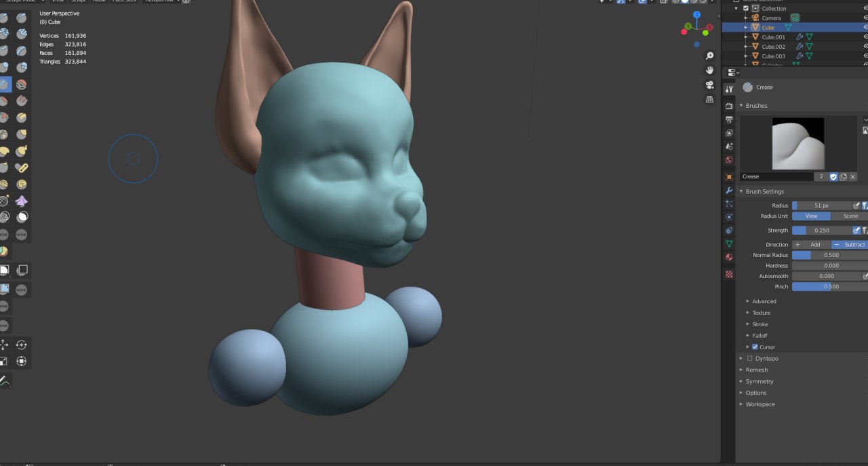Click the Strength slider showing 0.250
This screenshot has width=868, height=466.
pyautogui.click(x=822, y=230)
